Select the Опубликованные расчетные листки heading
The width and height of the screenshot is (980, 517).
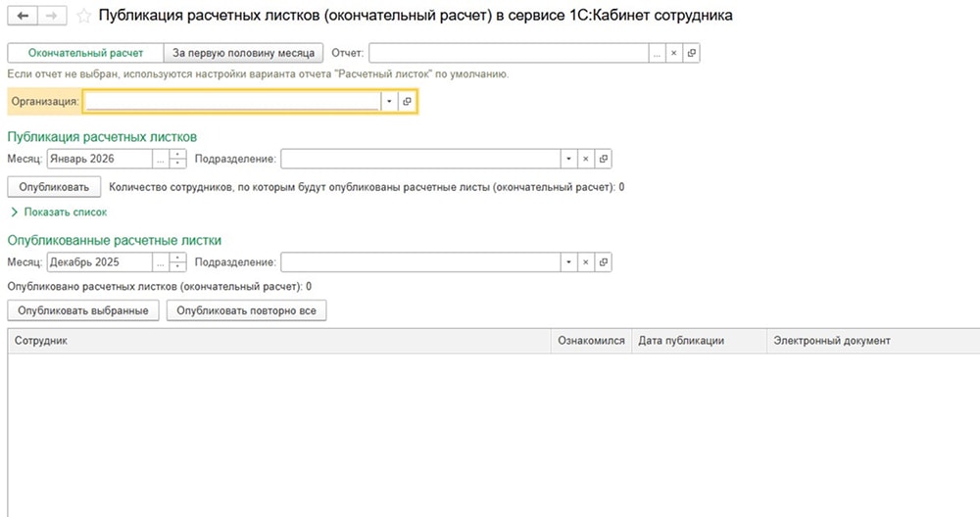point(115,241)
